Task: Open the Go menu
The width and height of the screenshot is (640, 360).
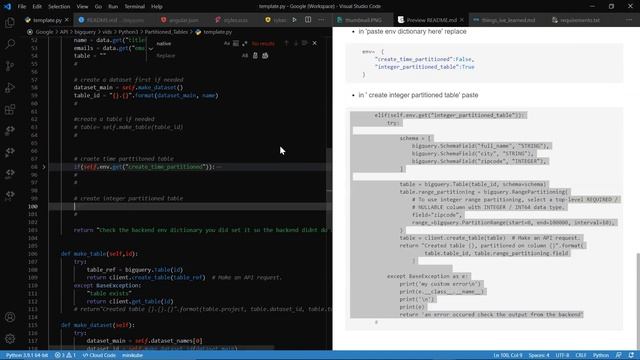Action: [x=98, y=7]
